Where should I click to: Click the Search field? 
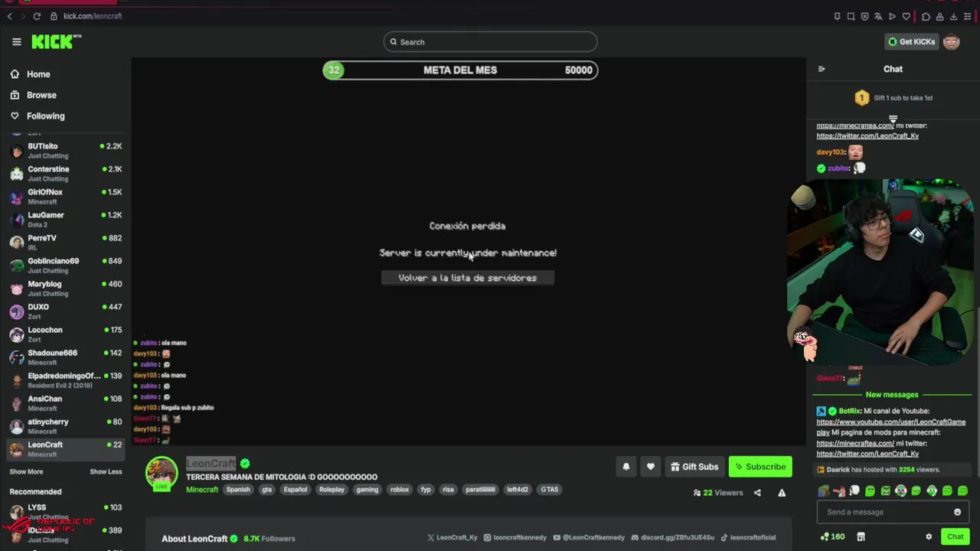490,42
